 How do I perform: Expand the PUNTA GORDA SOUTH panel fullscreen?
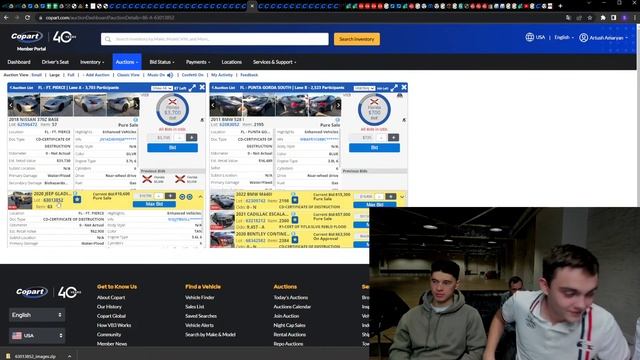point(394,87)
